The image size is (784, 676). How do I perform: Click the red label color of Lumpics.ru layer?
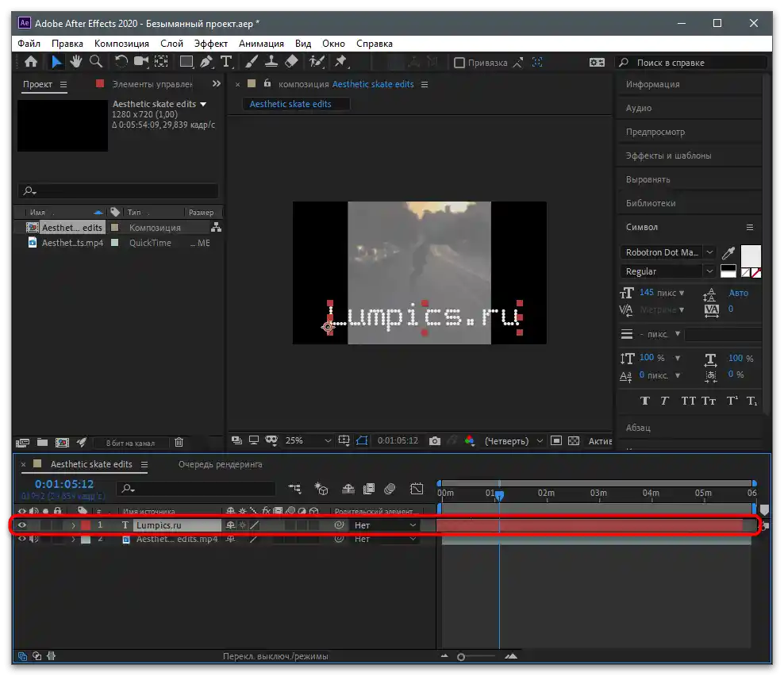pos(86,525)
